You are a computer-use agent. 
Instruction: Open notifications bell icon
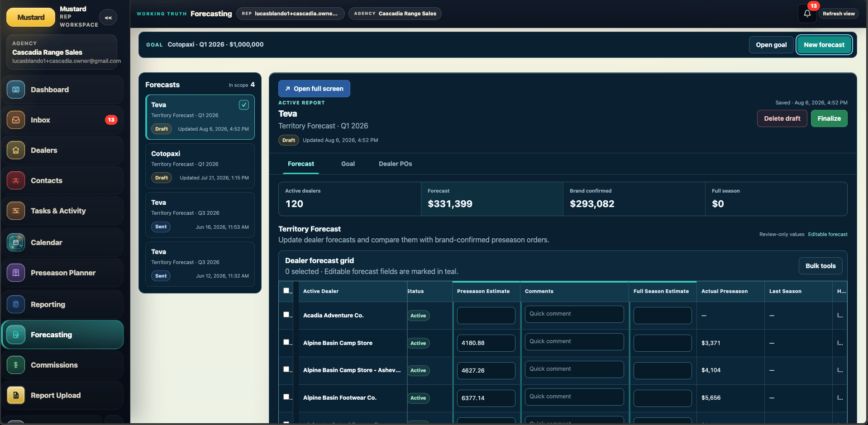pyautogui.click(x=807, y=14)
